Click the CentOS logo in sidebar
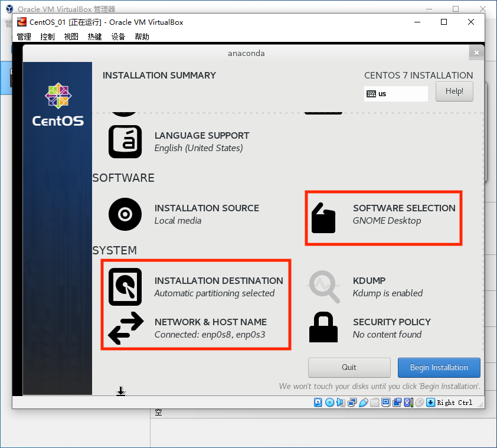The height and width of the screenshot is (448, 497). point(58,104)
